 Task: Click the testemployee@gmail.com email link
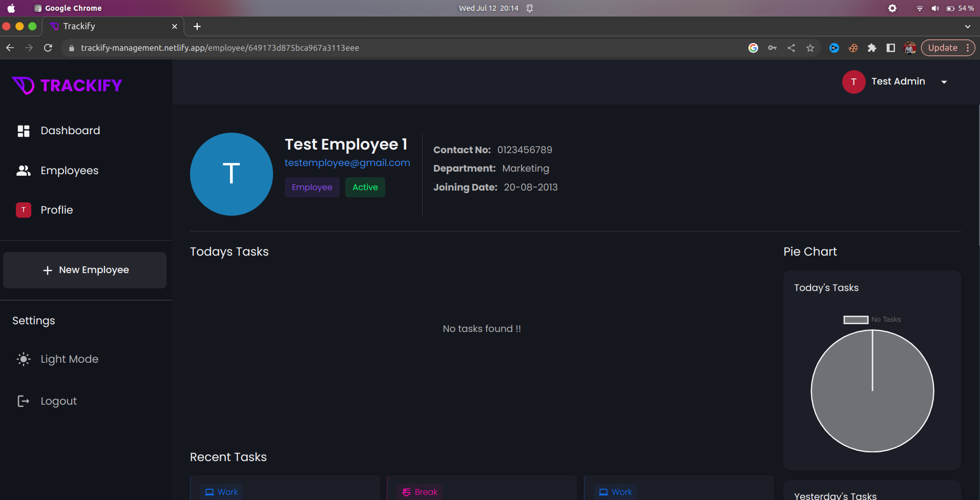pyautogui.click(x=347, y=163)
